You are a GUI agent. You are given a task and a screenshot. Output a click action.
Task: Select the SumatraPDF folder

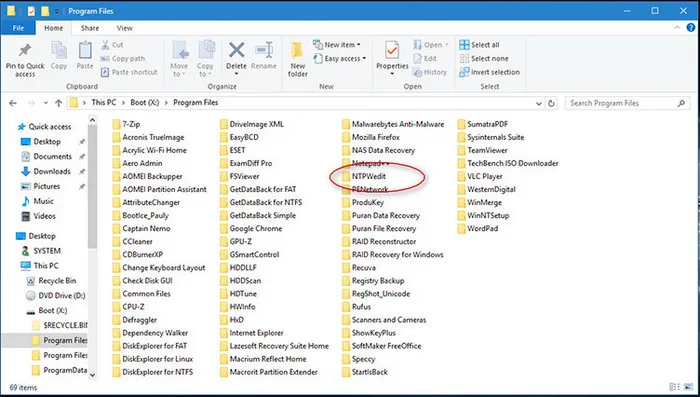point(488,124)
